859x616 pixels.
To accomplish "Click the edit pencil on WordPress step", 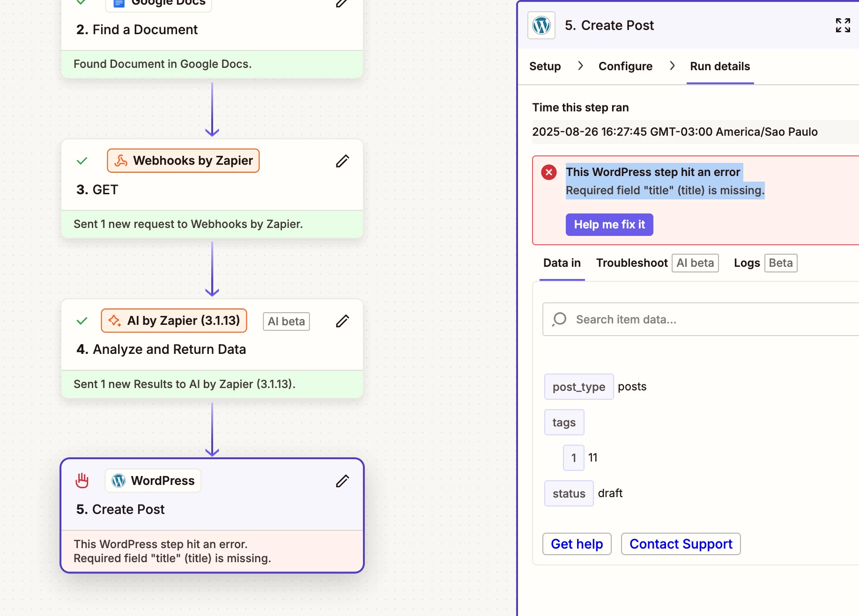I will pos(342,481).
